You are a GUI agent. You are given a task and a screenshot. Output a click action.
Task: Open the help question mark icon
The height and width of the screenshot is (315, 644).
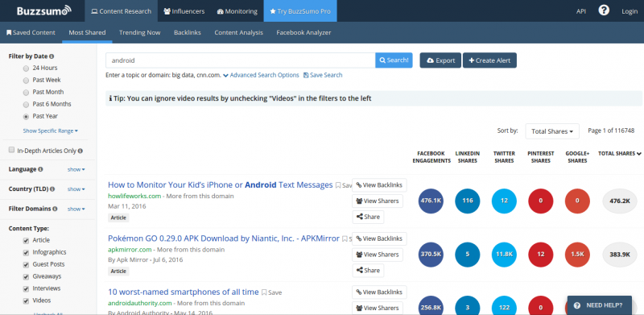tap(603, 10)
